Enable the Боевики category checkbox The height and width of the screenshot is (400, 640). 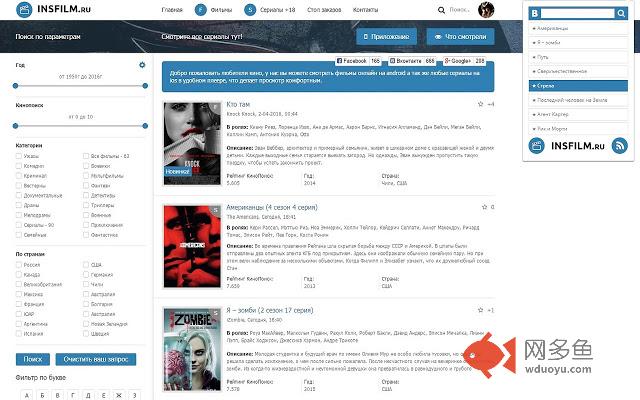coord(86,166)
